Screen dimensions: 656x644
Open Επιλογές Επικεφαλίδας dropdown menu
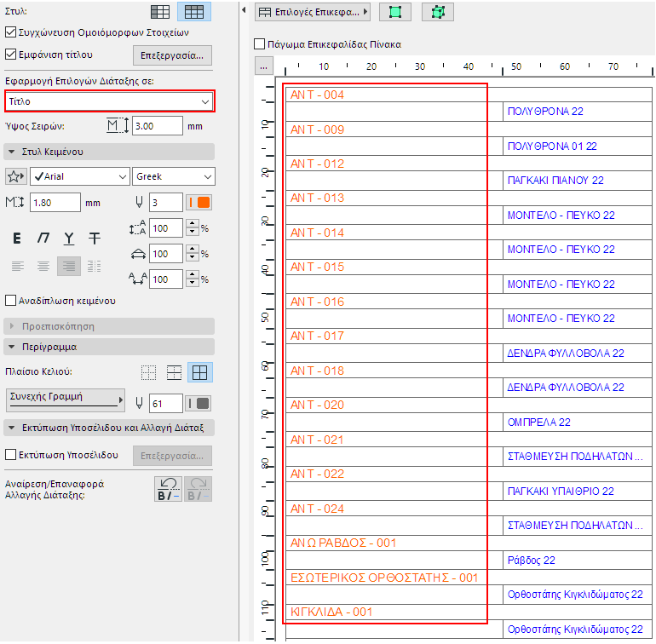[x=313, y=12]
